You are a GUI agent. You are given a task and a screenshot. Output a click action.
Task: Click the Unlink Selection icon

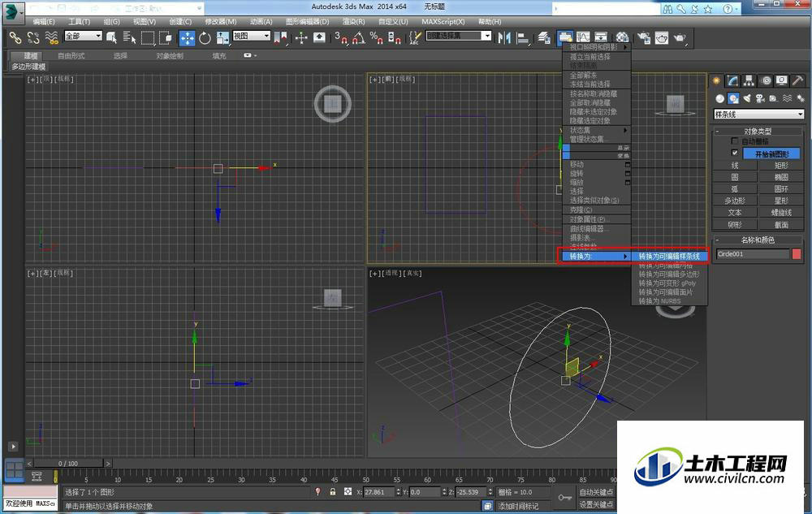[33, 38]
